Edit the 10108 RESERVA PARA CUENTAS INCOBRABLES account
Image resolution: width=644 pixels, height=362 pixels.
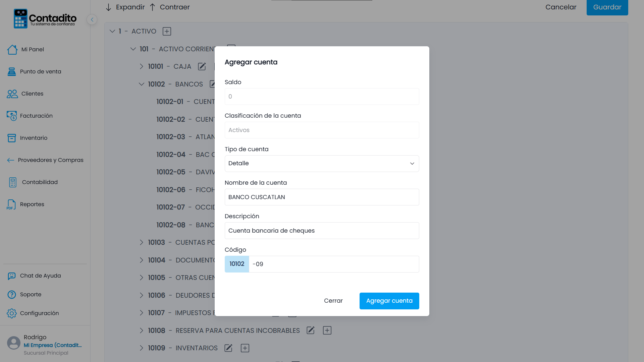pos(311,330)
